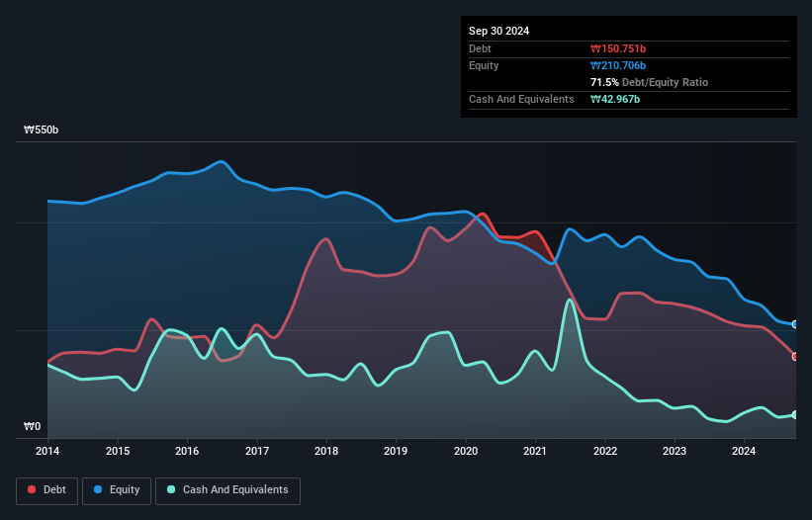Click the 2016 x-axis label
Viewport: 812px width, 520px height.
(x=187, y=451)
